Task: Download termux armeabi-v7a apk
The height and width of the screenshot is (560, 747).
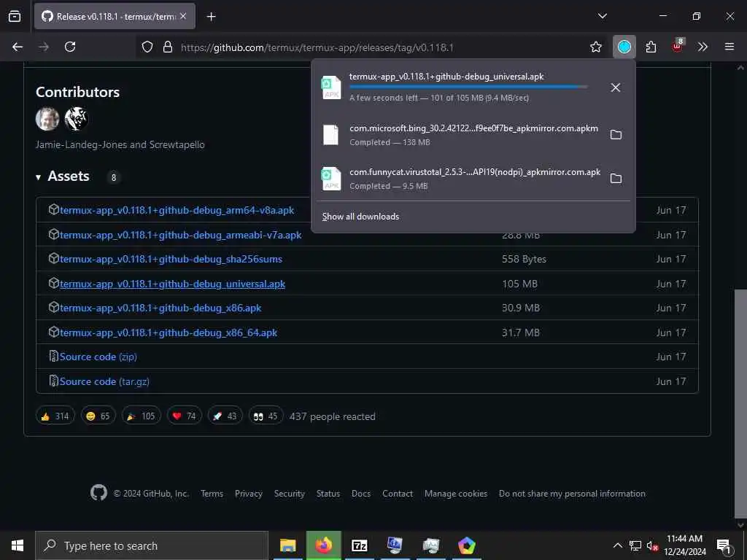Action: point(181,236)
